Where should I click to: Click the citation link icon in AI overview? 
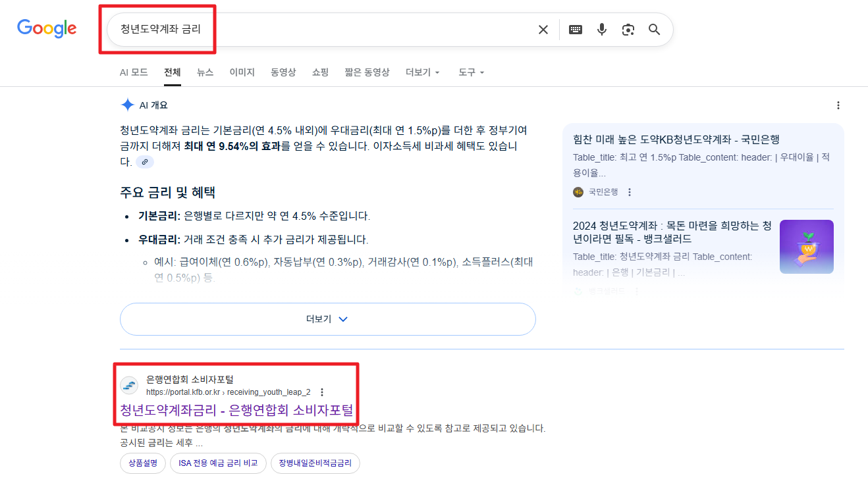pyautogui.click(x=144, y=161)
